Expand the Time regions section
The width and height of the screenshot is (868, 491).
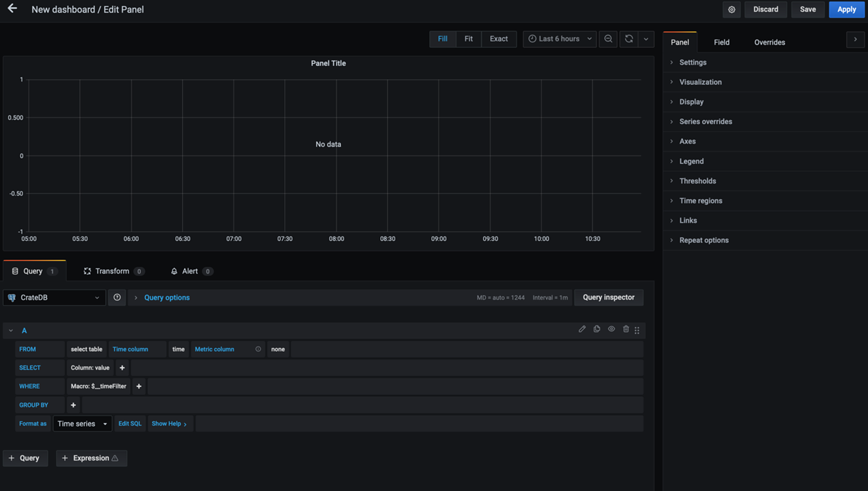765,200
